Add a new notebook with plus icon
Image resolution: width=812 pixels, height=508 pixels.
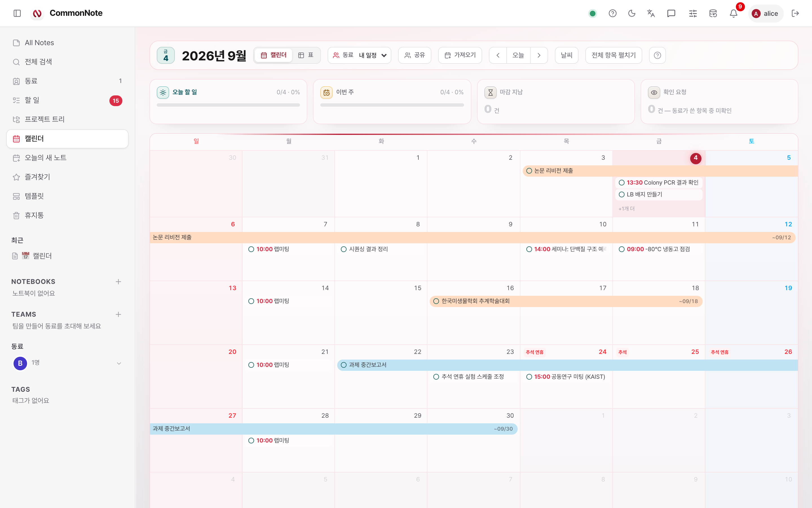click(118, 282)
